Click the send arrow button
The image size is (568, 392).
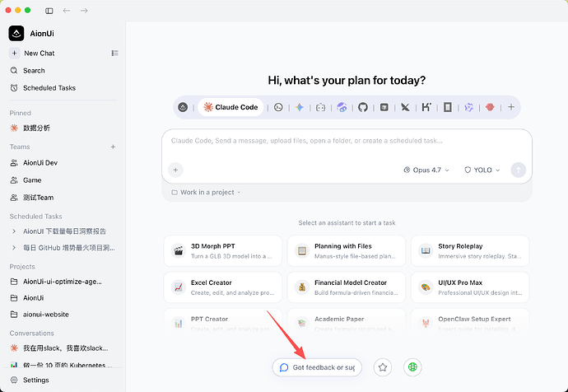[519, 170]
